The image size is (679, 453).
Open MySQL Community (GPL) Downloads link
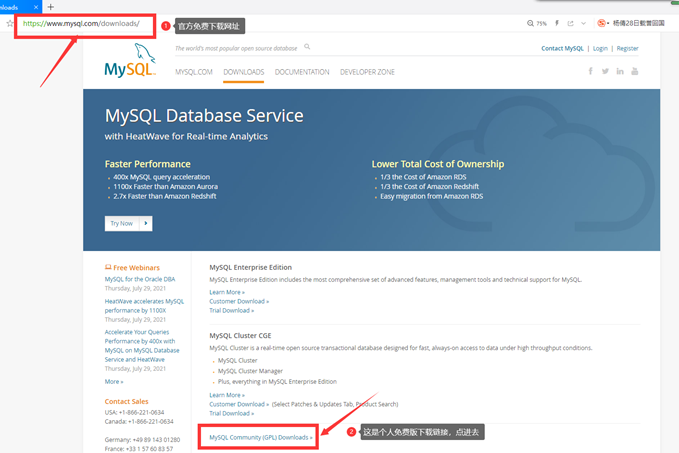[x=261, y=437]
